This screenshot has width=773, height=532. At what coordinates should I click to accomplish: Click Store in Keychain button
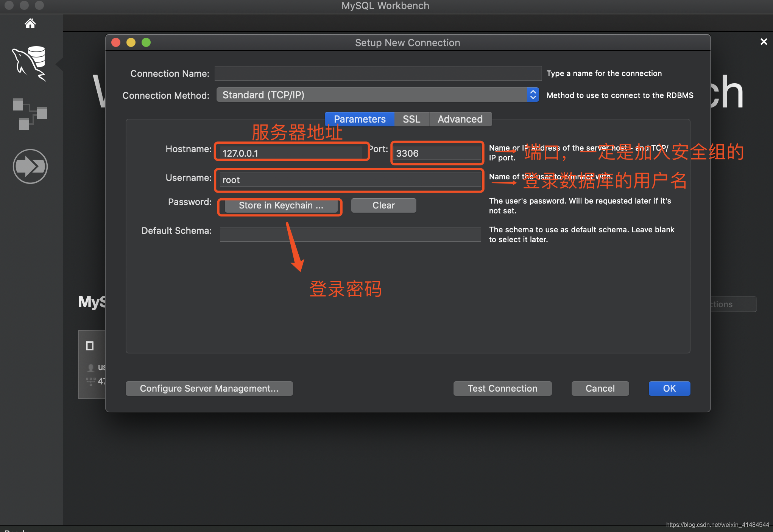(281, 205)
